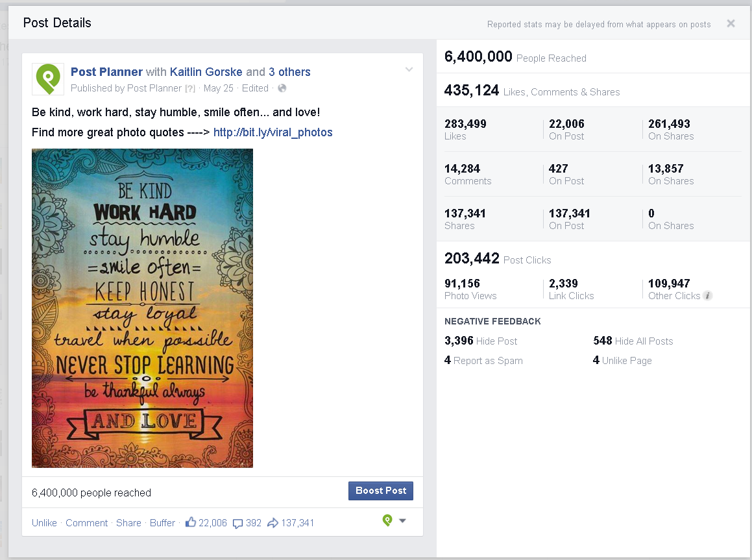This screenshot has height=560, width=752.
Task: Click the green Post Planner pin at bottom
Action: [387, 520]
